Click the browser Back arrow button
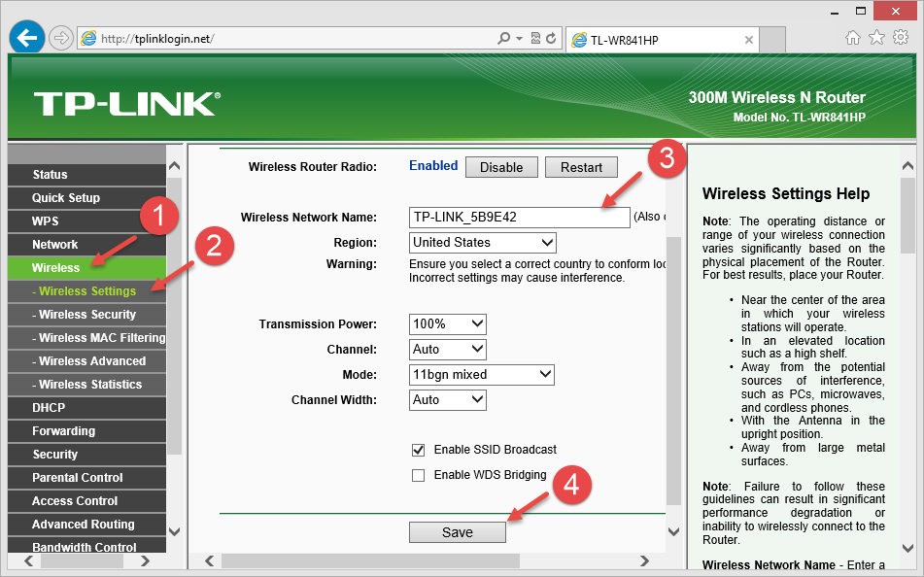Viewport: 924px width, 577px height. [x=27, y=38]
